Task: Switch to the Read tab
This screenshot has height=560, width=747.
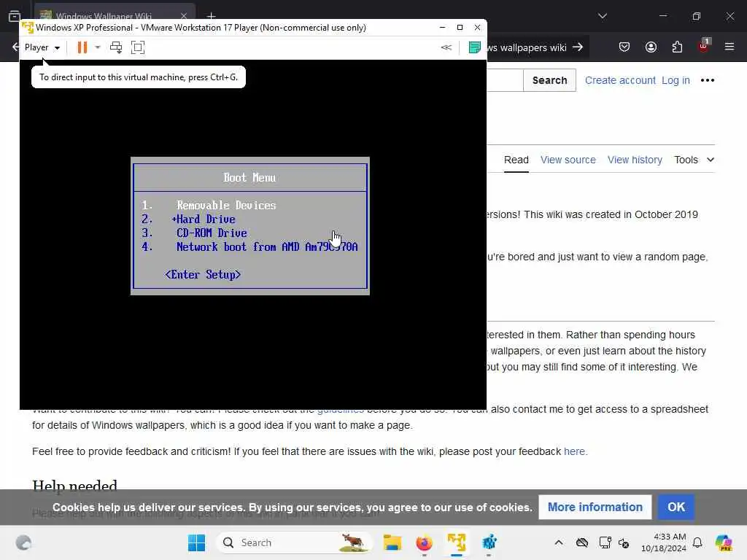Action: point(516,160)
